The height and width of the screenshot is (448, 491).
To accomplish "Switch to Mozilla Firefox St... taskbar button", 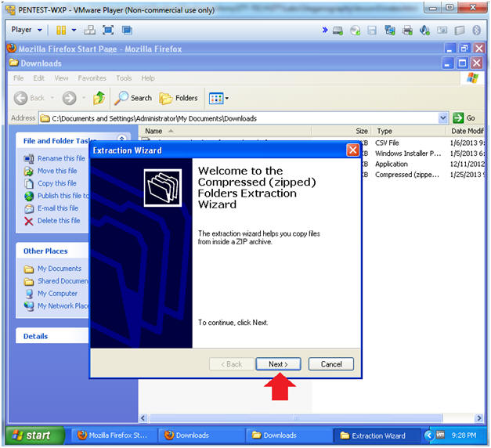I will (113, 435).
